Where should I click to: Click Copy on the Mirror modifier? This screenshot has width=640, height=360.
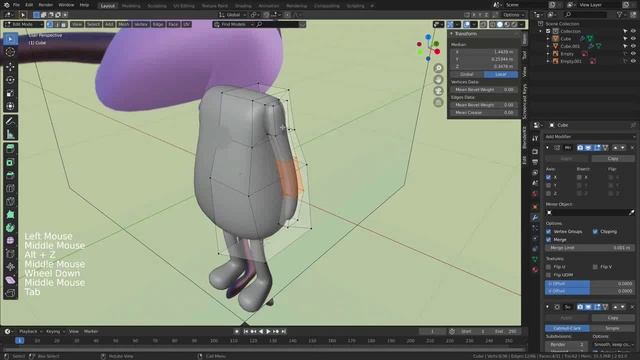[x=613, y=158]
